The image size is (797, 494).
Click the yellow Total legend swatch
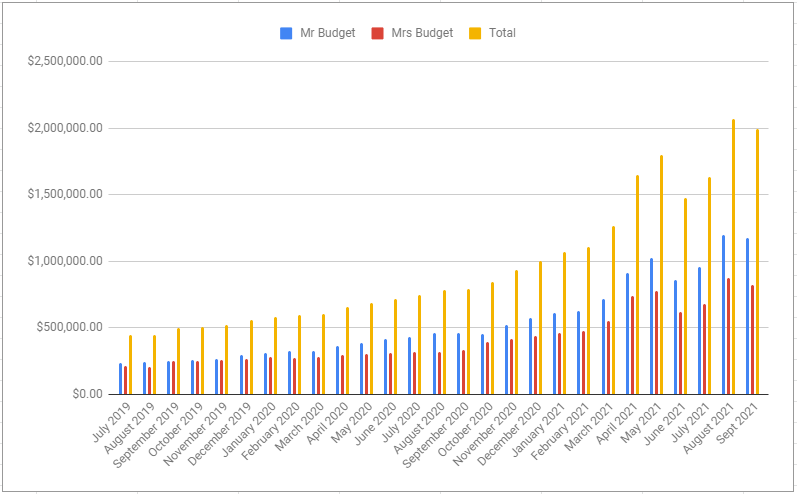pos(474,33)
